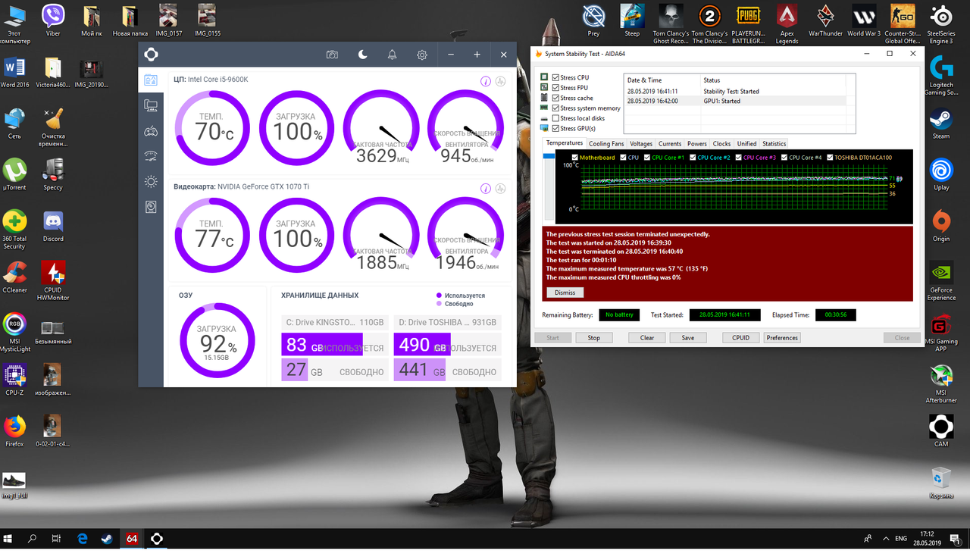Click the CAM logo in the CAM title bar
970x560 pixels.
click(x=151, y=55)
